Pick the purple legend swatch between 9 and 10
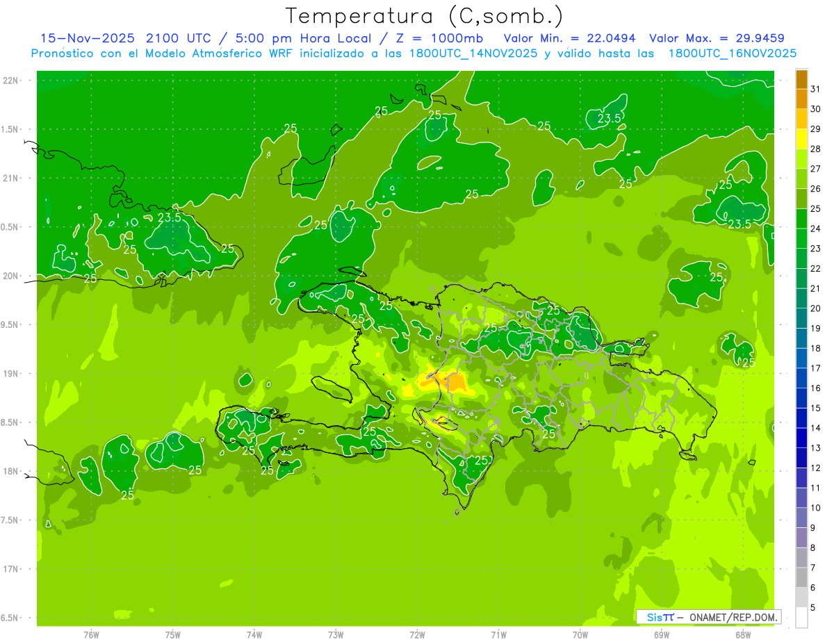Viewport: 834px width, 644px height. (801, 518)
